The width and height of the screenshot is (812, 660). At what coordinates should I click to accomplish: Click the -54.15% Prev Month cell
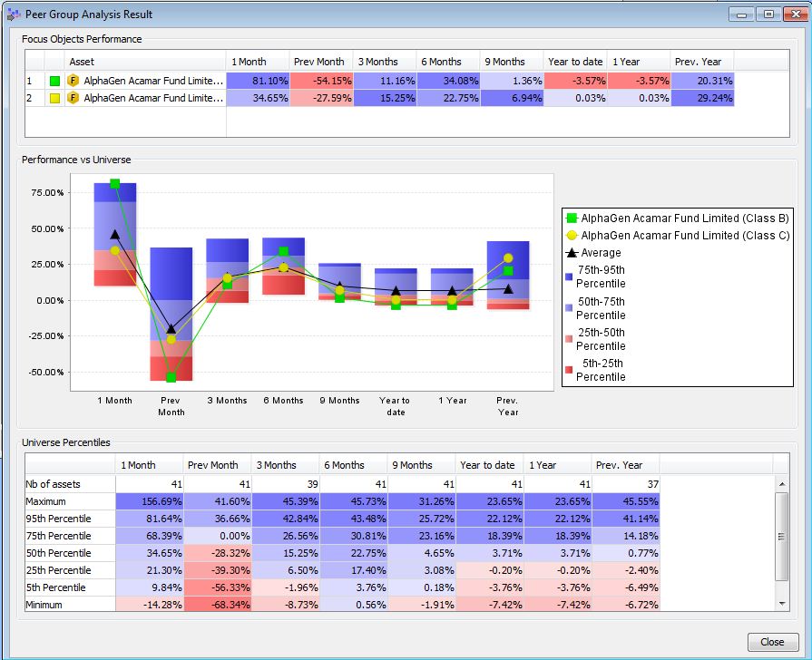pyautogui.click(x=321, y=81)
